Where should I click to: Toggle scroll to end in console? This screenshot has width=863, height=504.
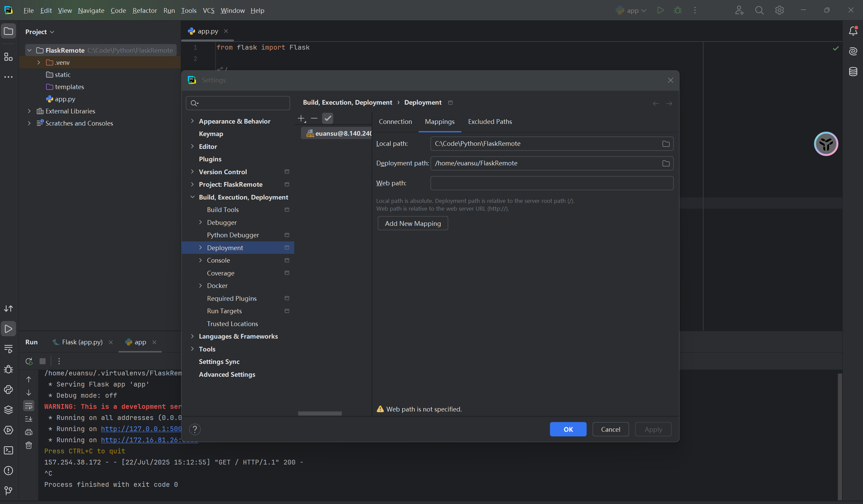click(29, 419)
